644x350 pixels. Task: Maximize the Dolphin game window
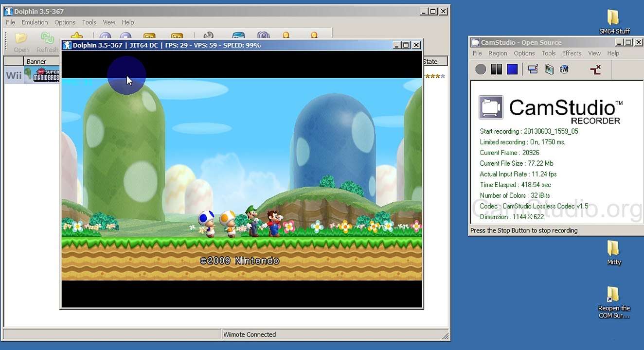(x=406, y=45)
